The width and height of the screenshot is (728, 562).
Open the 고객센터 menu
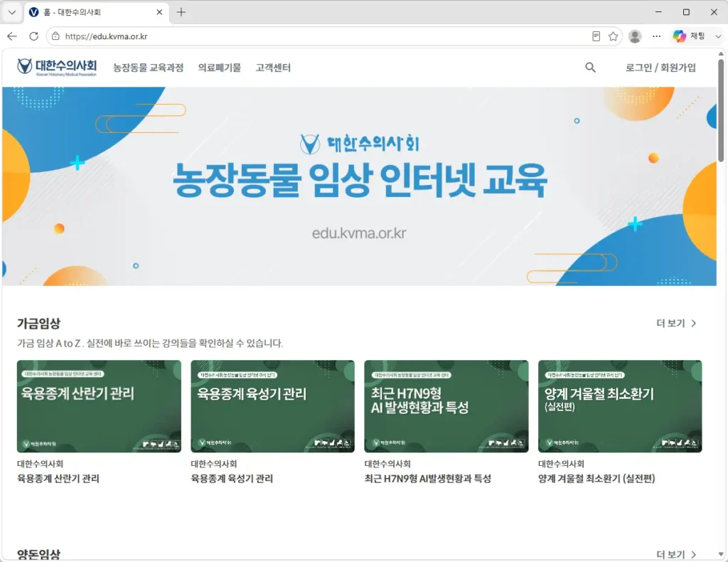273,68
